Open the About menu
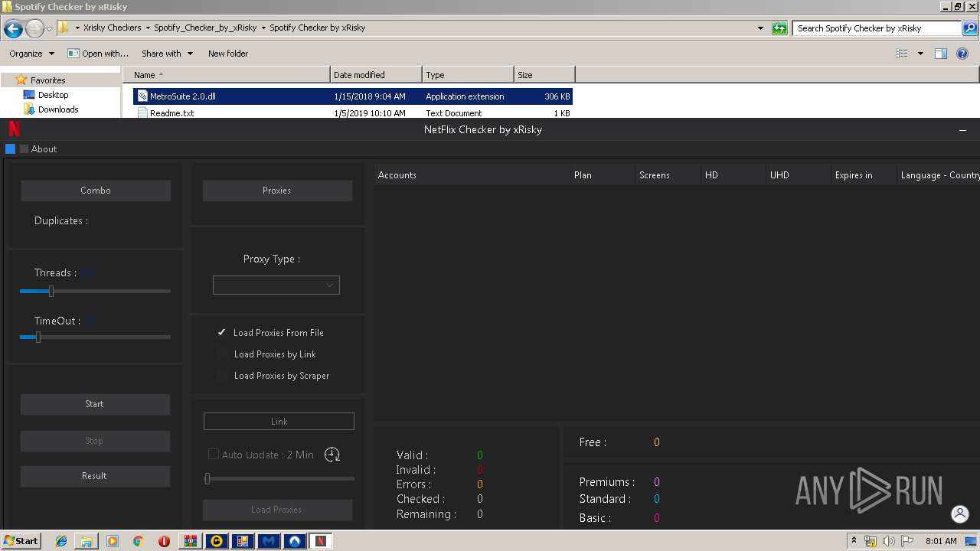This screenshot has width=980, height=551. (x=44, y=149)
